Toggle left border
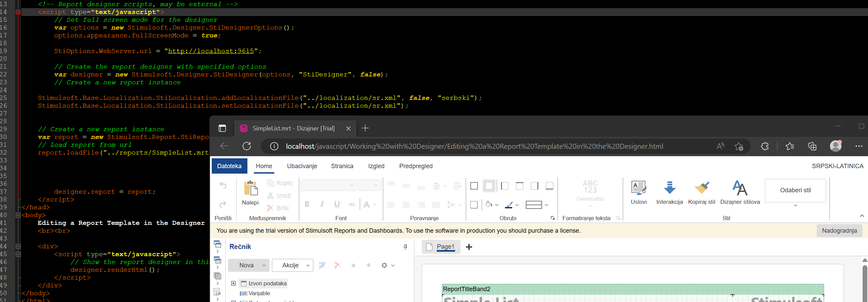This screenshot has width=868, height=302. pyautogui.click(x=505, y=186)
